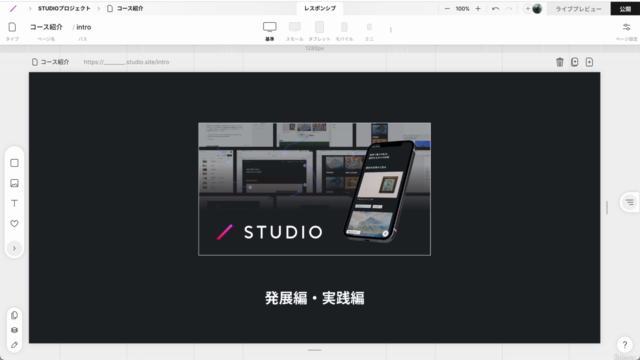The height and width of the screenshot is (360, 640).
Task: Switch to the レスポンシブ tab
Action: 320,8
